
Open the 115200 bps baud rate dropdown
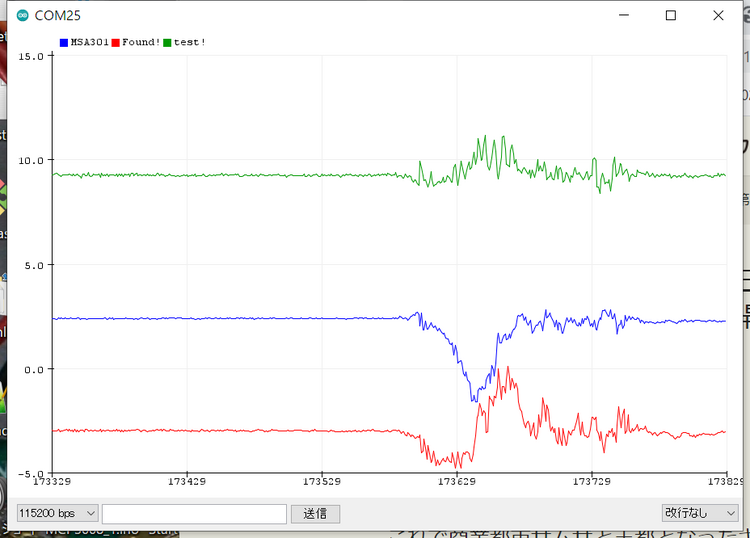[x=57, y=513]
